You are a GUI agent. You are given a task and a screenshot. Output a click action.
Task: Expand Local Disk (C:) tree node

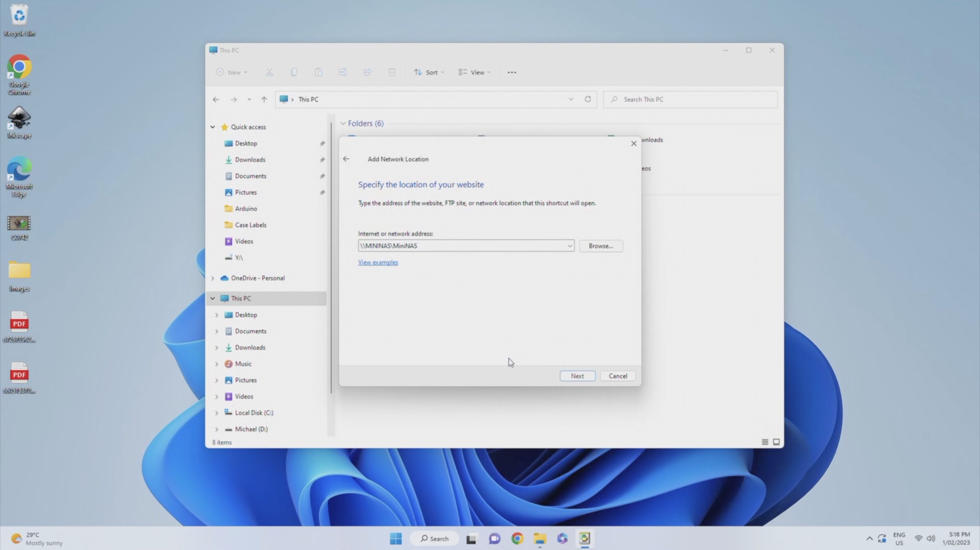click(217, 413)
